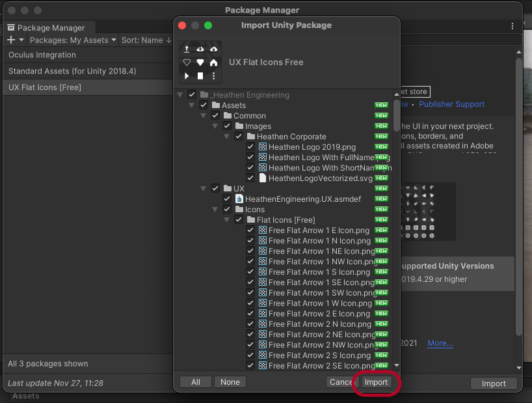Click the Assets folder icon
532x403 pixels.
pyautogui.click(x=216, y=105)
